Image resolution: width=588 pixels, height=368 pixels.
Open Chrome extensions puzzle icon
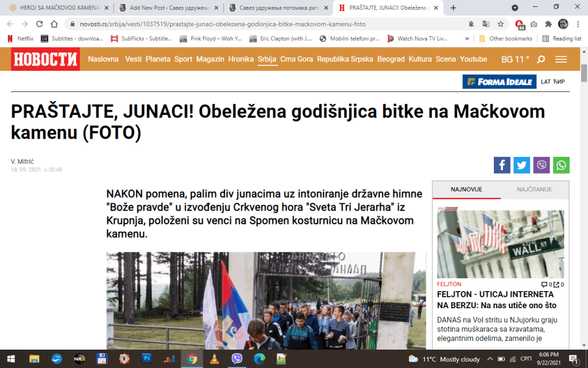(548, 24)
